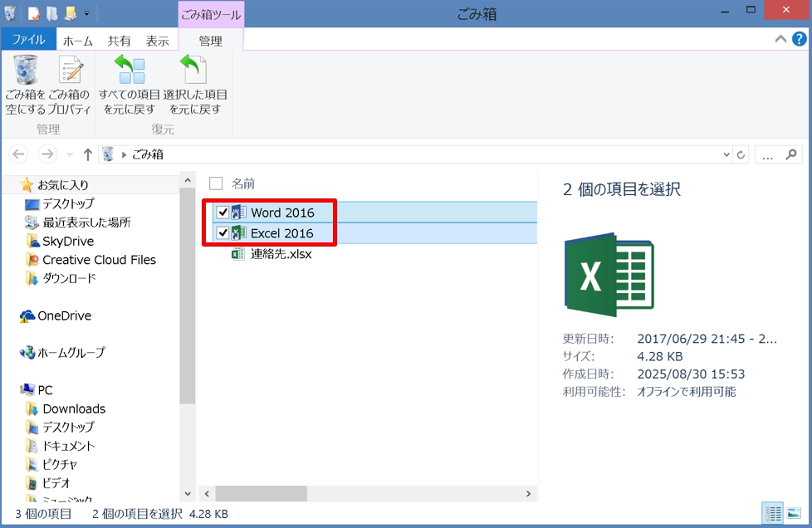The width and height of the screenshot is (812, 528).
Task: Click the file list horizontal scrollbar thumb
Action: [262, 494]
